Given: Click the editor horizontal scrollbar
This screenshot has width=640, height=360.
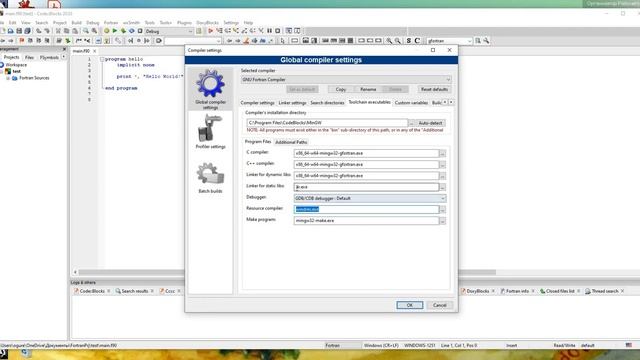Looking at the screenshot, I should 287,272.
